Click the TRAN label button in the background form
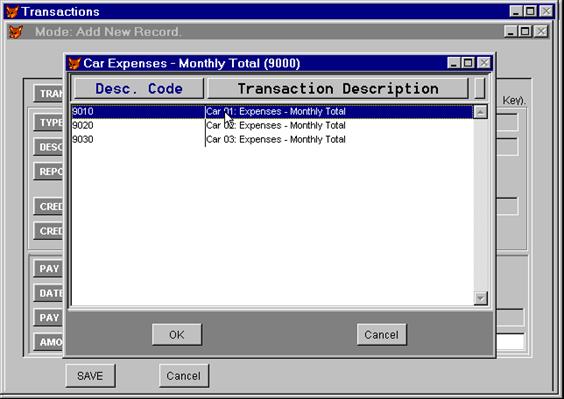Image resolution: width=564 pixels, height=399 pixels. [48, 94]
